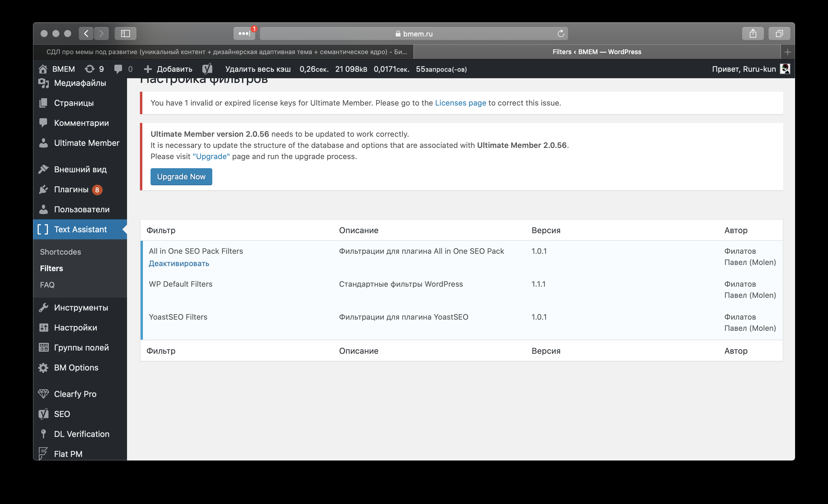Follow the Licenses page link
Viewport: 828px width, 504px height.
click(460, 103)
